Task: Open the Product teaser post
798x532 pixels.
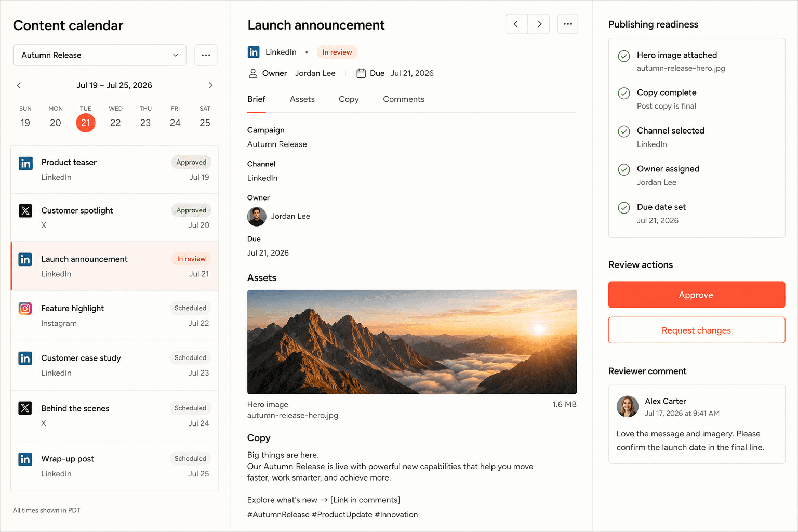Action: pyautogui.click(x=115, y=169)
